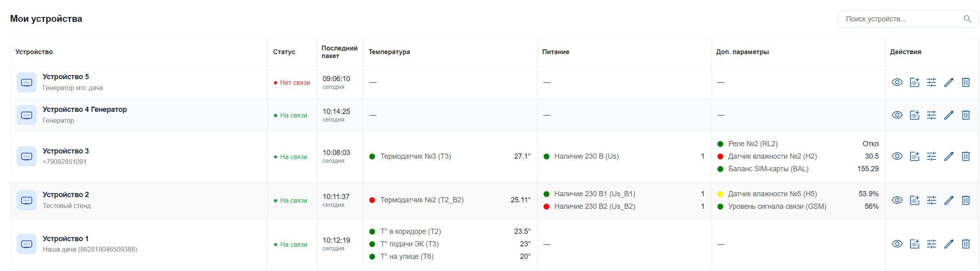The height and width of the screenshot is (271, 980).
Task: Edit Устройство 2 with the pencil icon
Action: point(949,200)
